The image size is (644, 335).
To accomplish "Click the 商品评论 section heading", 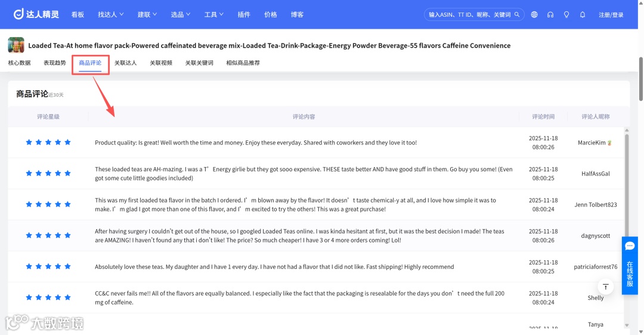I will click(x=32, y=94).
